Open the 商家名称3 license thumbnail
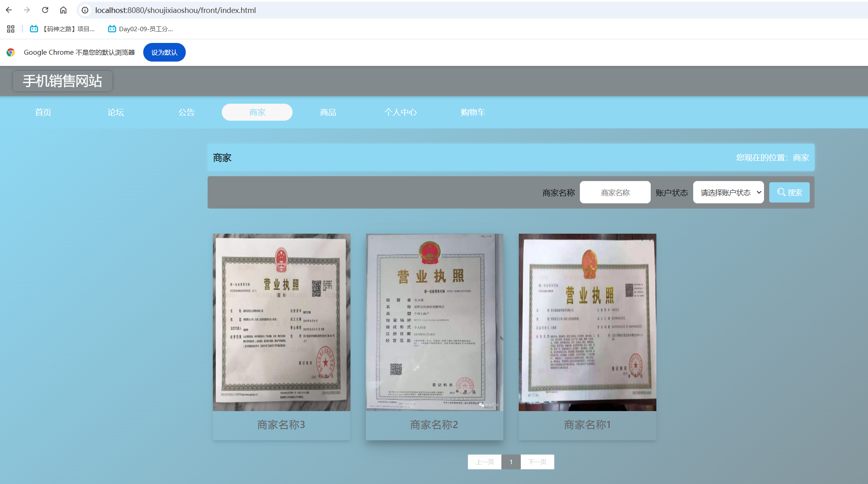 tap(282, 322)
